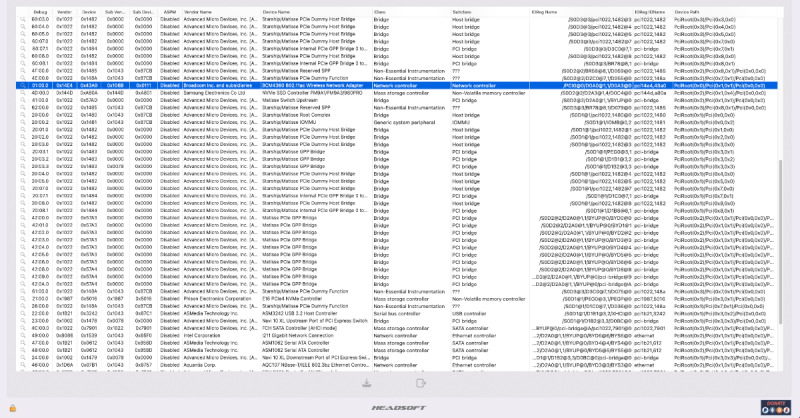The width and height of the screenshot is (800, 418).
Task: Select 'pci144d,a80a' IOReg IOName cell
Action: point(649,93)
